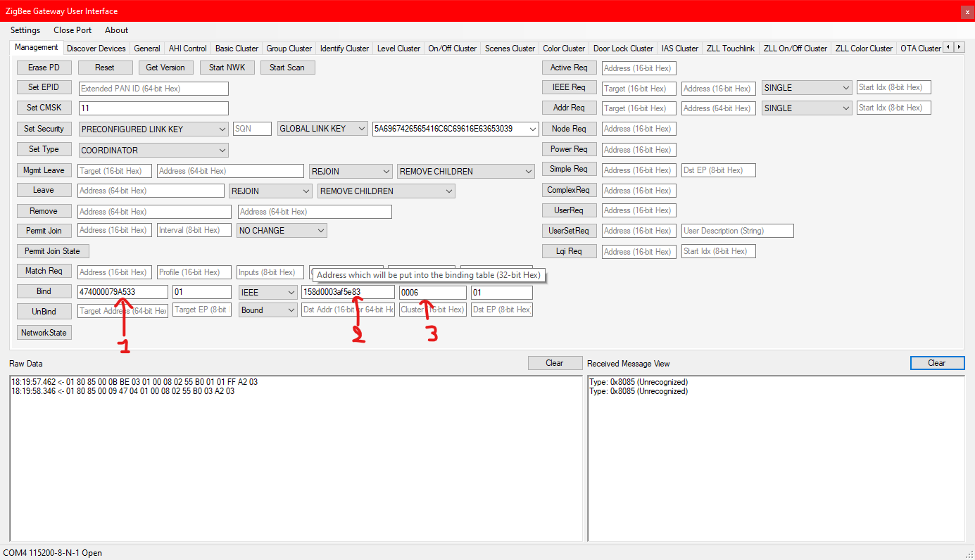Expand the PRECONFIGURED LINK KEY security dropdown
The image size is (975, 560).
pyautogui.click(x=222, y=129)
